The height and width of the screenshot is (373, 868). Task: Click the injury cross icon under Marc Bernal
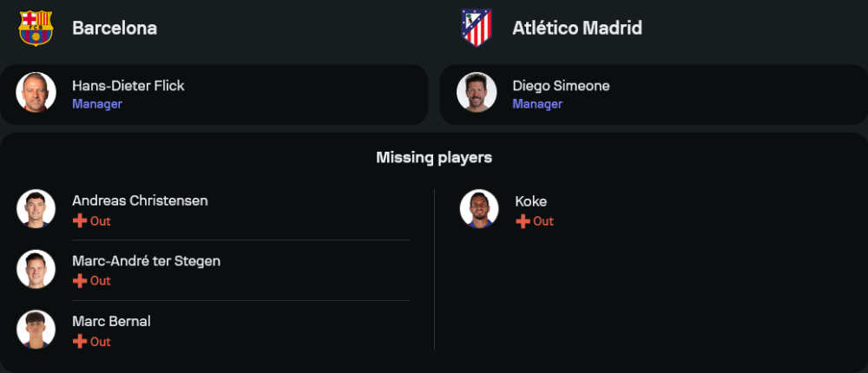(x=80, y=342)
